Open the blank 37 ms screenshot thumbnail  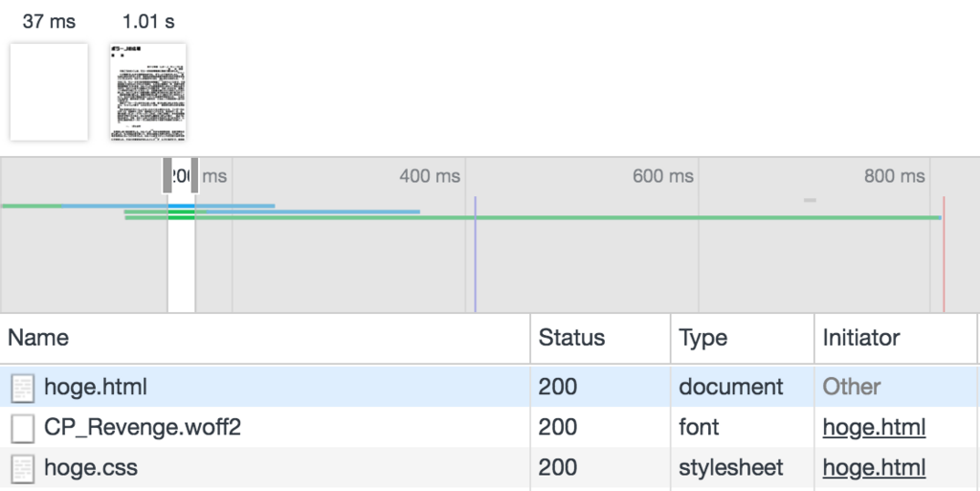point(49,92)
